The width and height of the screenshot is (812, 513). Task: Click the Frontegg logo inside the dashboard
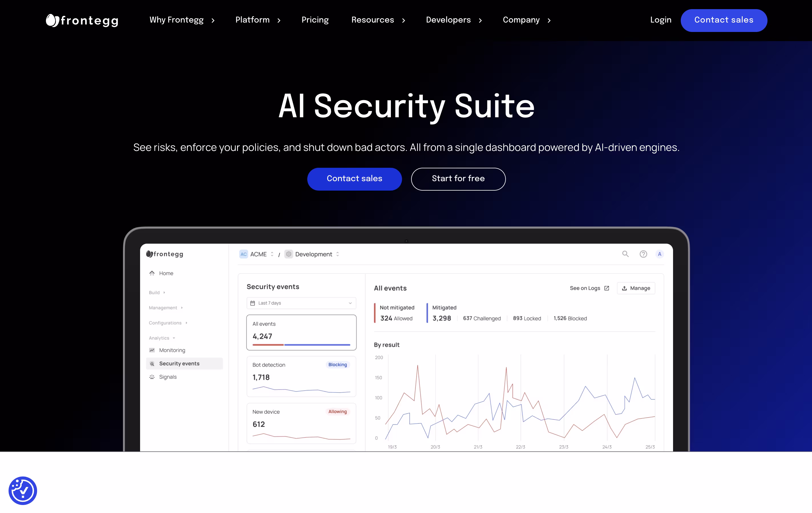click(165, 254)
